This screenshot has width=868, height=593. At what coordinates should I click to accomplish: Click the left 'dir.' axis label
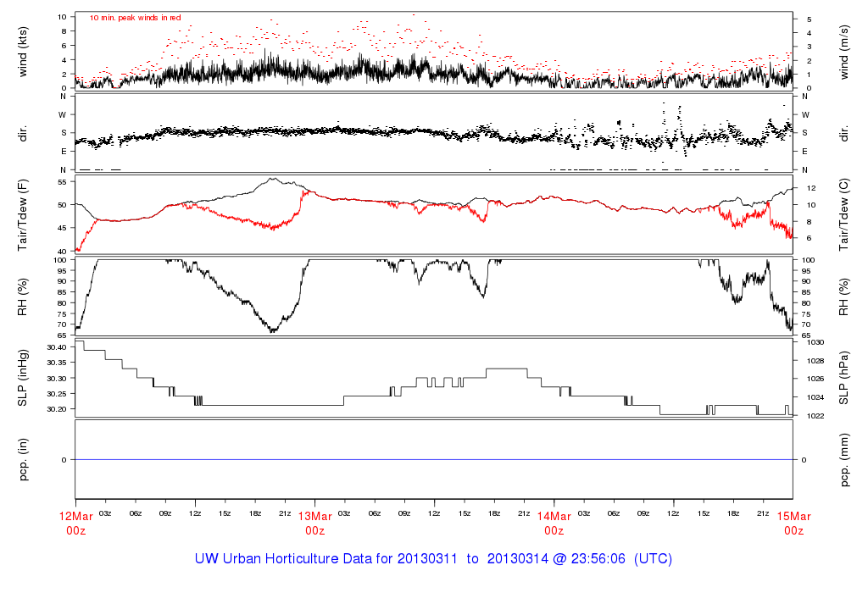coord(23,133)
